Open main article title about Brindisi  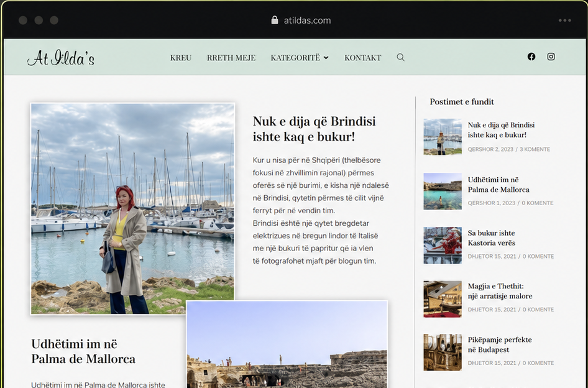coord(315,129)
